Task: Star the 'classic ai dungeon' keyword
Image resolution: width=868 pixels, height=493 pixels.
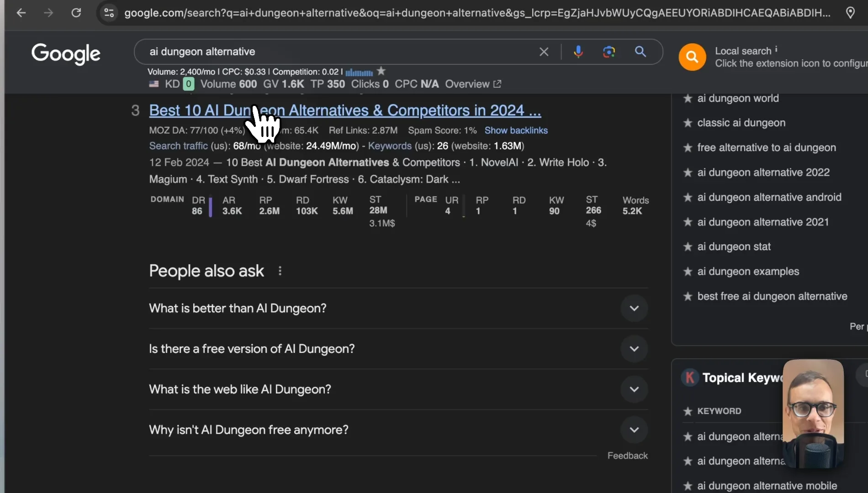Action: point(688,123)
